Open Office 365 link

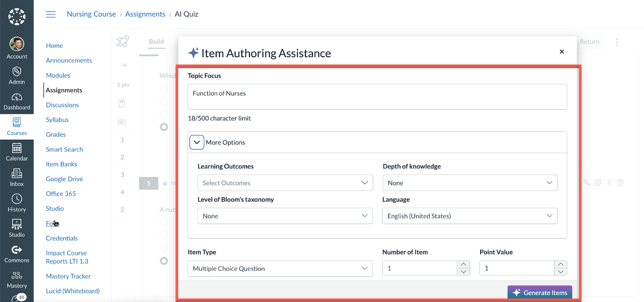(x=61, y=194)
